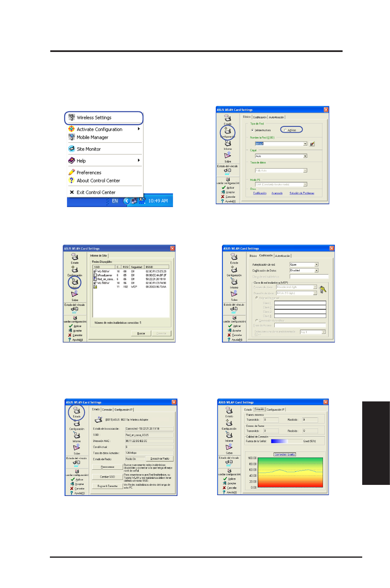390x588 pixels.
Task: Click the 10:49 AM taskbar clock
Action: coord(158,201)
